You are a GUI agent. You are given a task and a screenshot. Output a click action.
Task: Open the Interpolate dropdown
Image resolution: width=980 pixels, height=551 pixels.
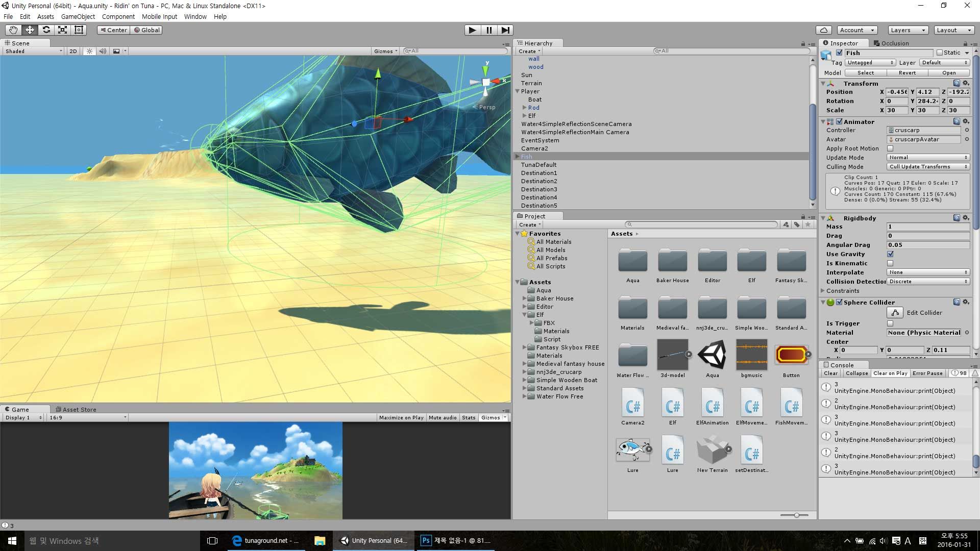coord(928,272)
